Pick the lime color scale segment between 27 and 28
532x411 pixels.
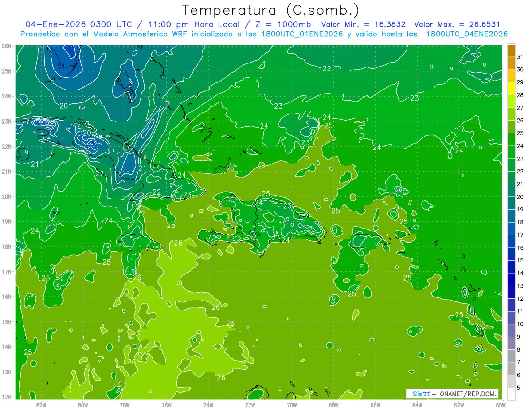coord(511,102)
